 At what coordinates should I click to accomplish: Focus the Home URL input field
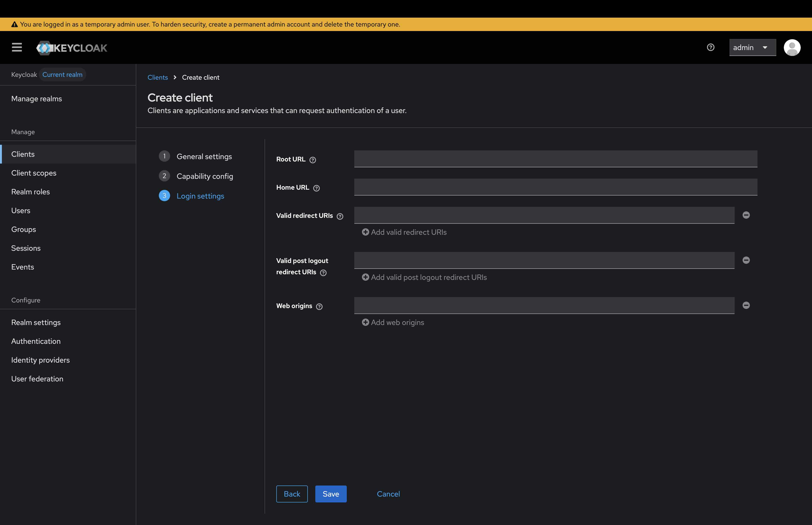[x=555, y=187]
